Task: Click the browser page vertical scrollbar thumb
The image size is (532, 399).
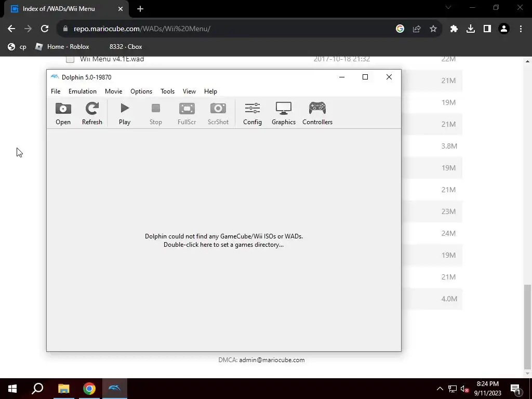Action: (x=527, y=326)
